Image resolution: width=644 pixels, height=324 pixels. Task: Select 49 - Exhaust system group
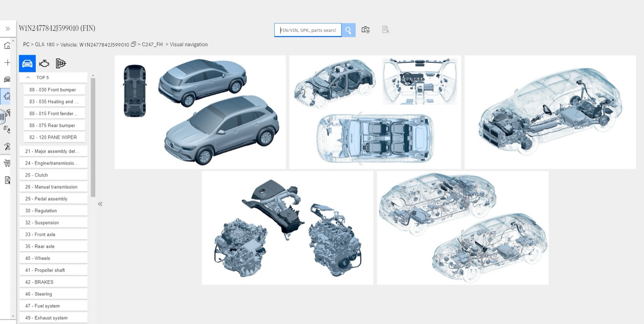pos(54,318)
